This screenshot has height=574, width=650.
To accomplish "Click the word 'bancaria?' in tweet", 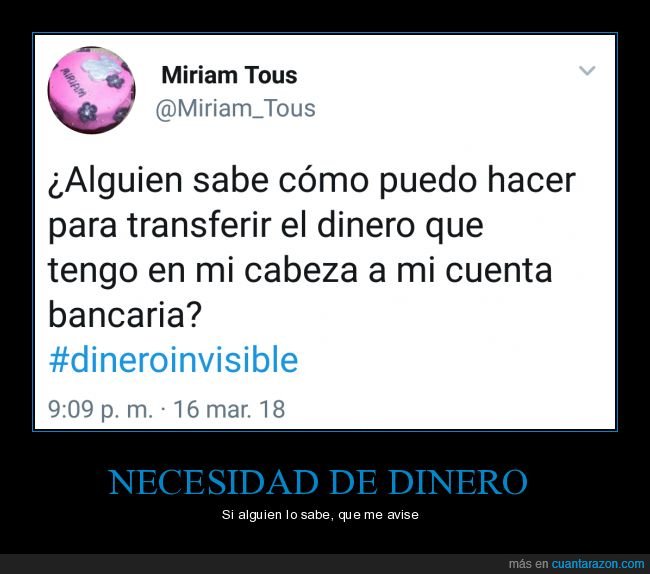I will 125,314.
